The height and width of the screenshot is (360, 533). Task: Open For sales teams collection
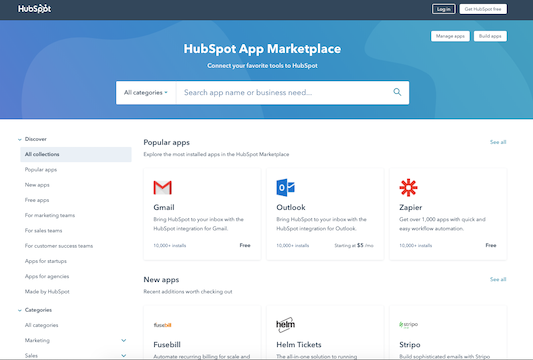pos(43,231)
